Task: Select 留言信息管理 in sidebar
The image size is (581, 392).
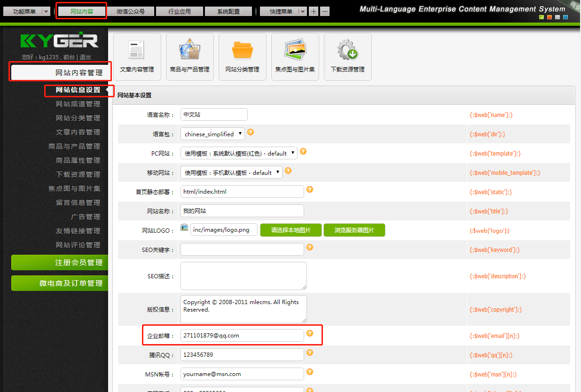Action: tap(78, 203)
